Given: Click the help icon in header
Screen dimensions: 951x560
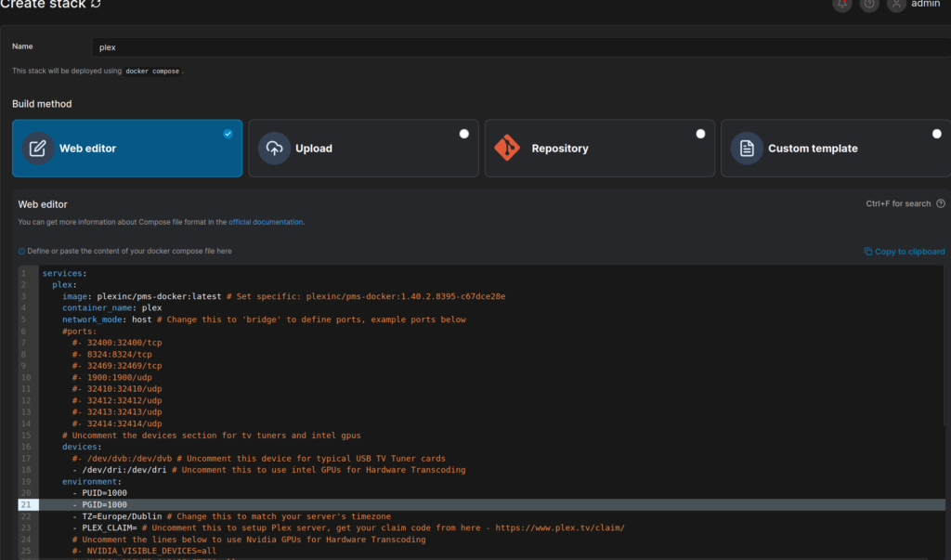Looking at the screenshot, I should [x=869, y=4].
